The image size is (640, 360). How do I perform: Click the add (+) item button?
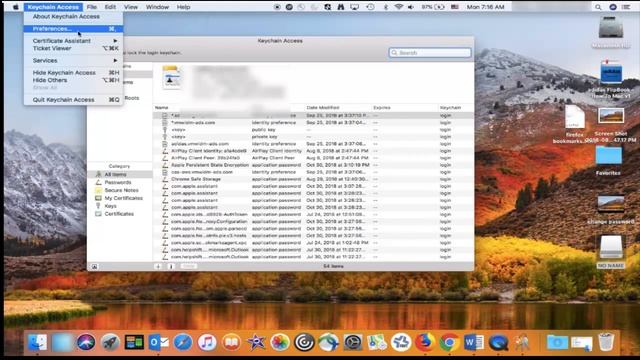pyautogui.click(x=158, y=267)
